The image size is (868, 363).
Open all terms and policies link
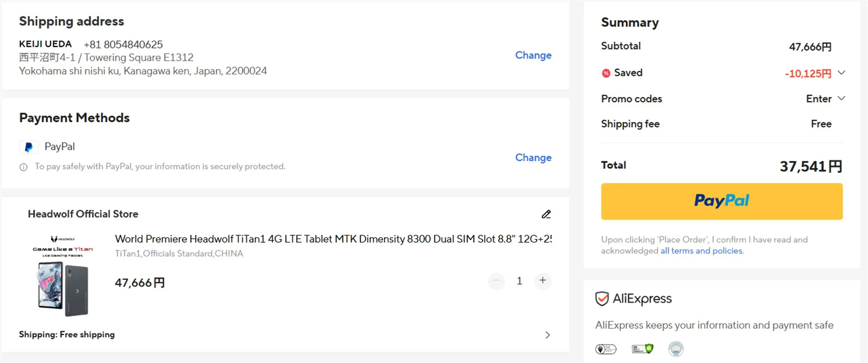click(702, 251)
